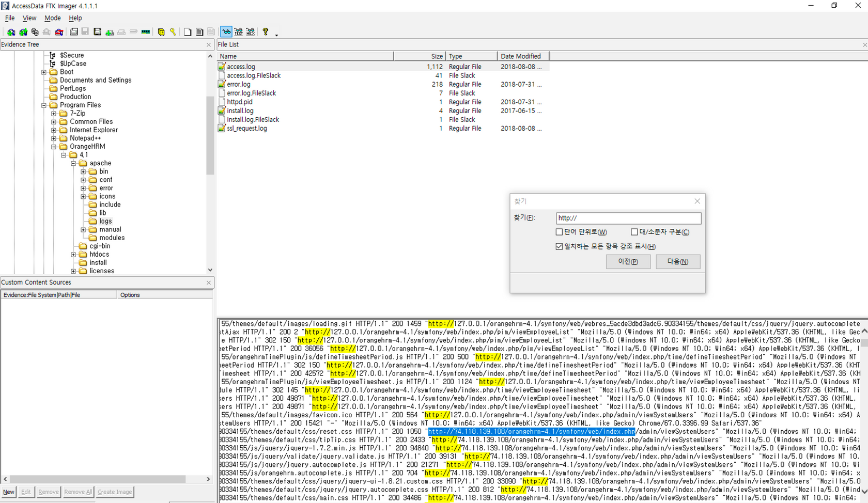Open the Mode menu
This screenshot has width=868, height=503.
click(52, 18)
